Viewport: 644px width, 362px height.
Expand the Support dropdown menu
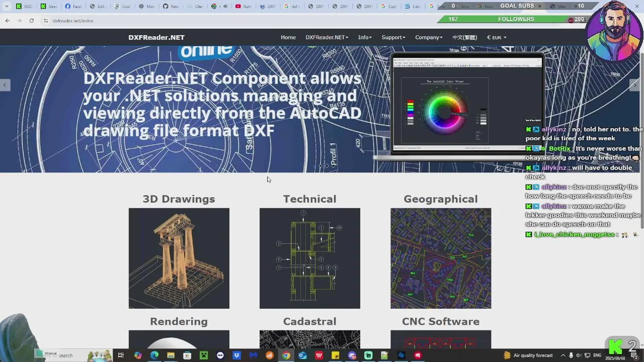tap(393, 37)
